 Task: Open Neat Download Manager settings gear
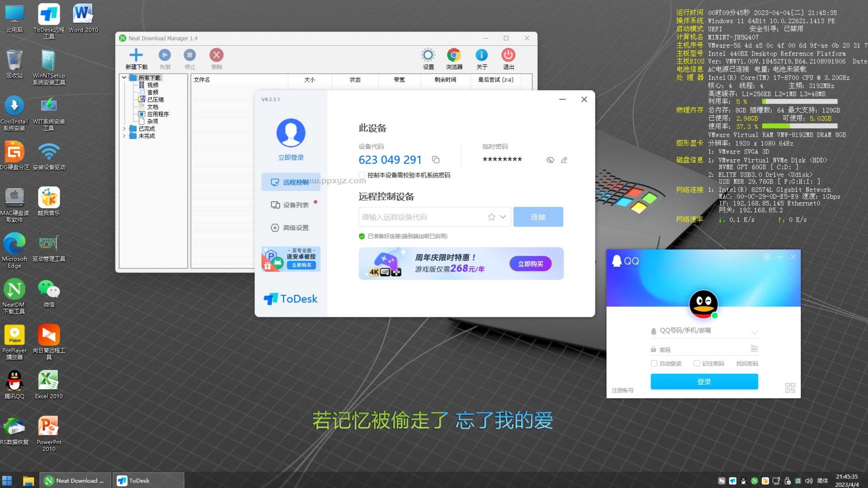428,55
